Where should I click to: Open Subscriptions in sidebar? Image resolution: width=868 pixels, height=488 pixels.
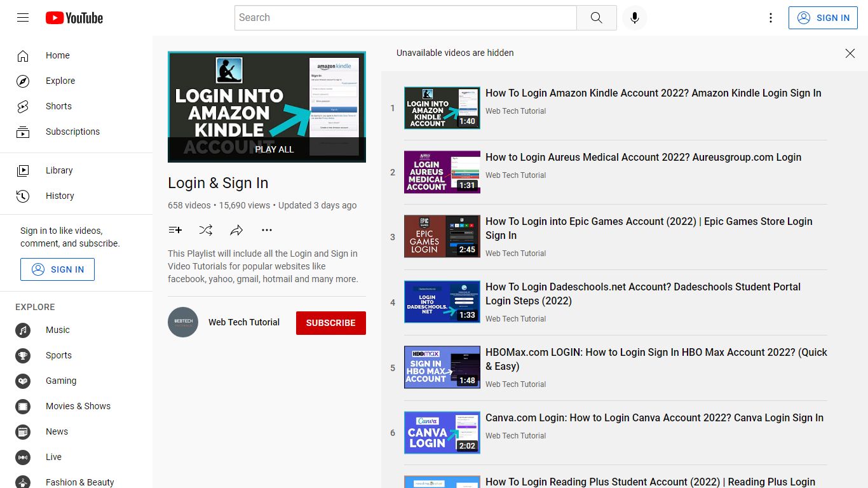point(76,132)
